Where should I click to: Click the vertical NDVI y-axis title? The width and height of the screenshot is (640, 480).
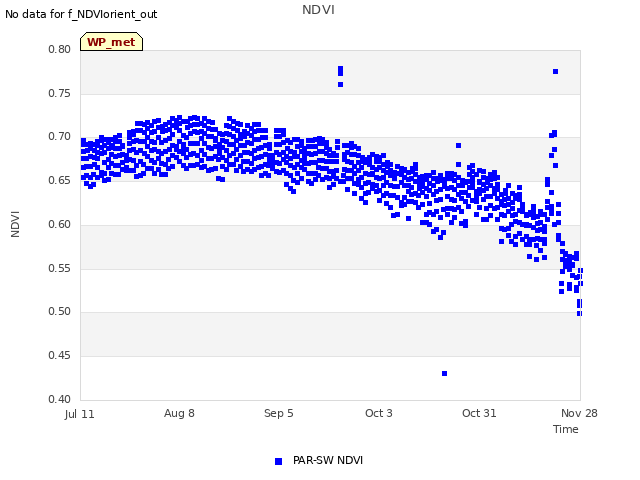(15, 224)
